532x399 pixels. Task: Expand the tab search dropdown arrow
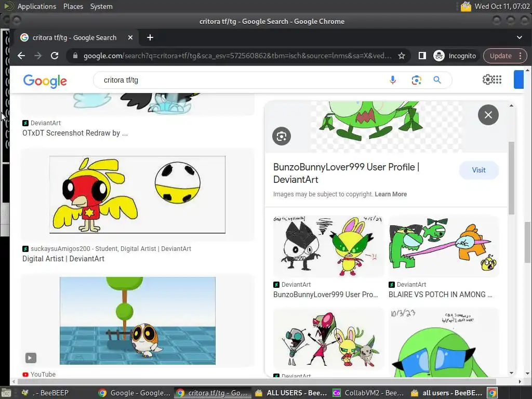(520, 37)
